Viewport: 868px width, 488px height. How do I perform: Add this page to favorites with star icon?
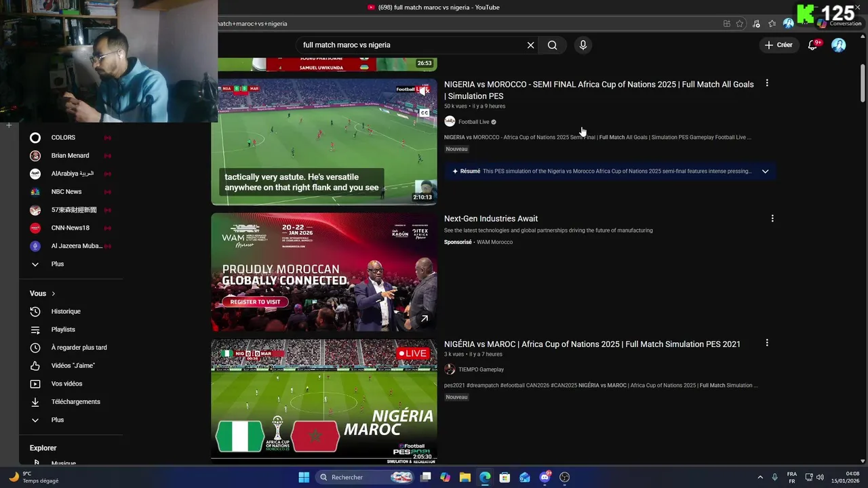(739, 23)
